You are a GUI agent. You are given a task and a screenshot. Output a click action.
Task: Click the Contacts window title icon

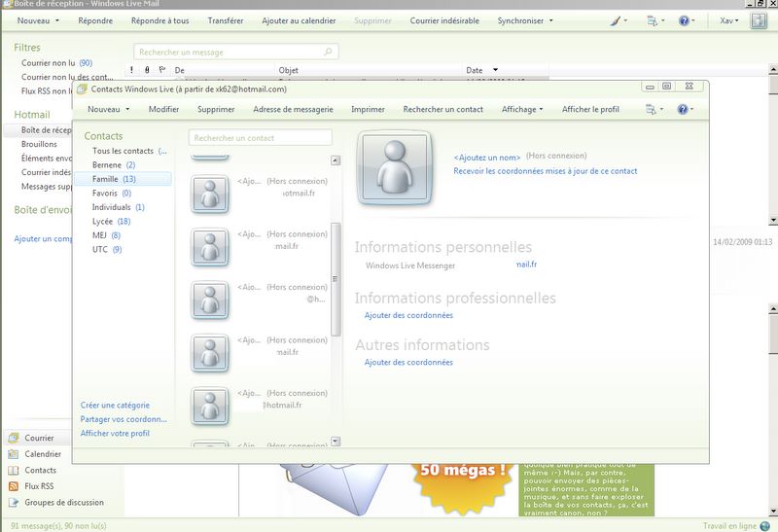pyautogui.click(x=82, y=89)
